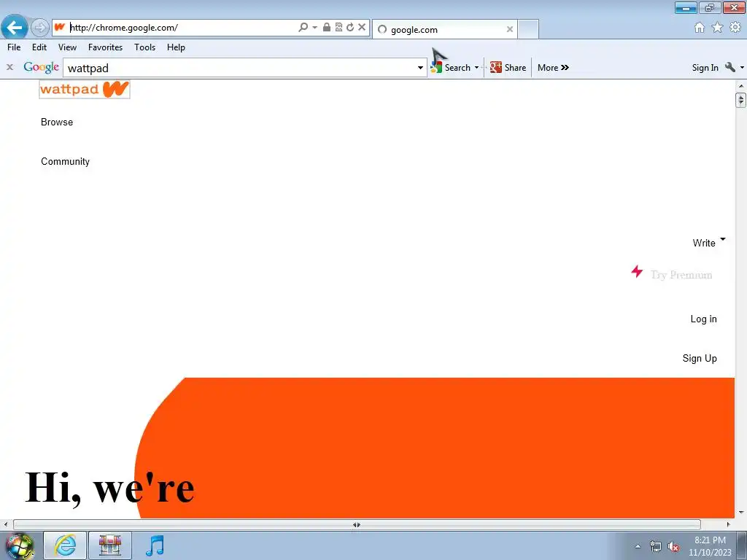Screen dimensions: 747x560
Task: Click vertical scrollbar up arrow
Action: point(741,86)
